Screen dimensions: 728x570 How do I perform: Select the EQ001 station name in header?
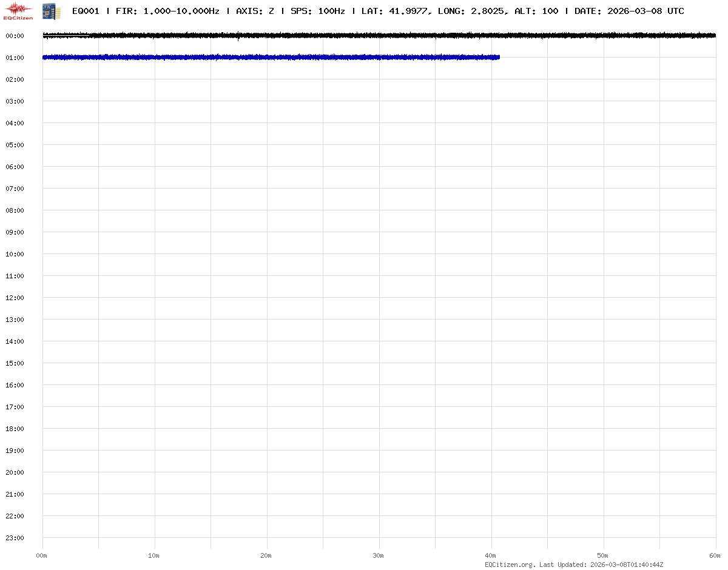click(x=86, y=11)
